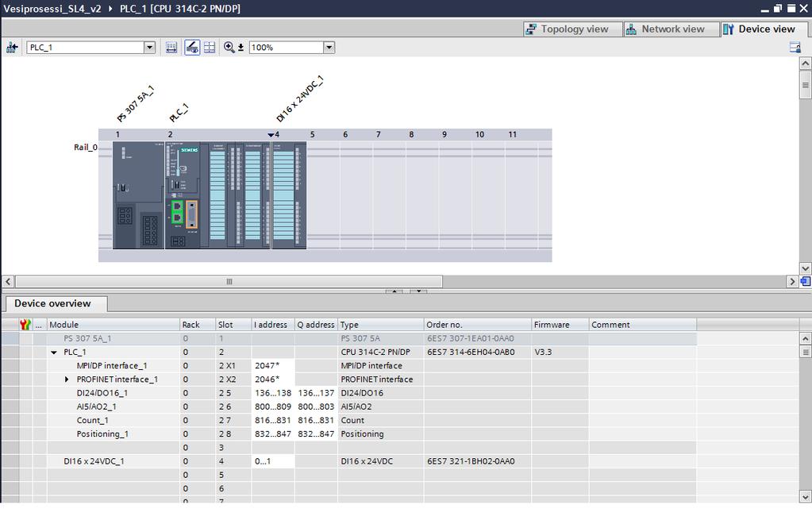The height and width of the screenshot is (528, 812).
Task: Open the PLC_1 device dropdown arrow
Action: click(149, 48)
